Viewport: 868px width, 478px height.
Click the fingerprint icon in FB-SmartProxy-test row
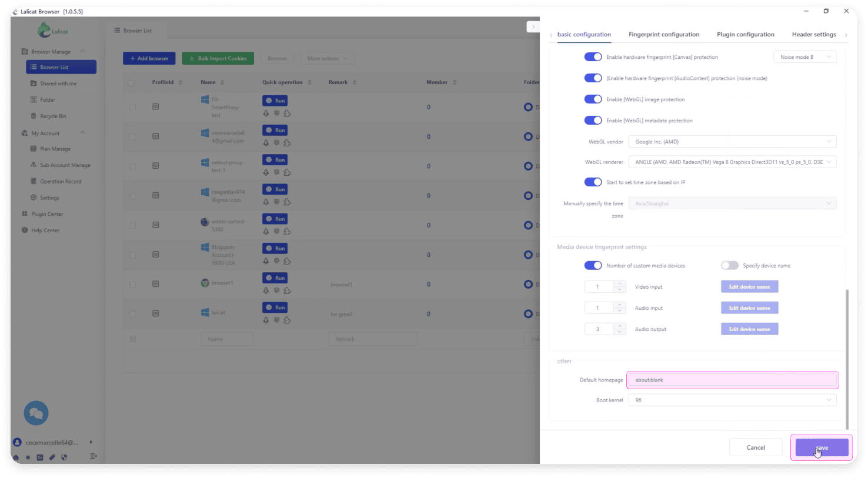click(276, 113)
